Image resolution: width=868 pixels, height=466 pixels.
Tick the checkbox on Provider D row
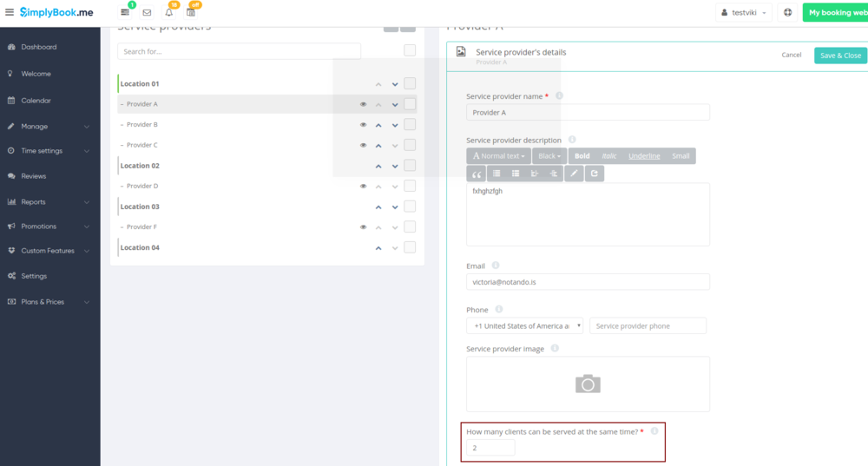click(x=410, y=186)
